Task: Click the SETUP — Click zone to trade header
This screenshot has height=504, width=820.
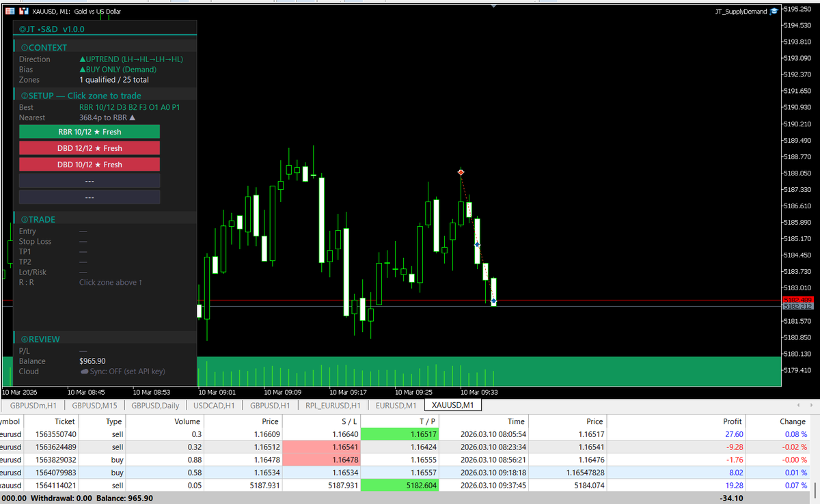Action: [x=81, y=96]
